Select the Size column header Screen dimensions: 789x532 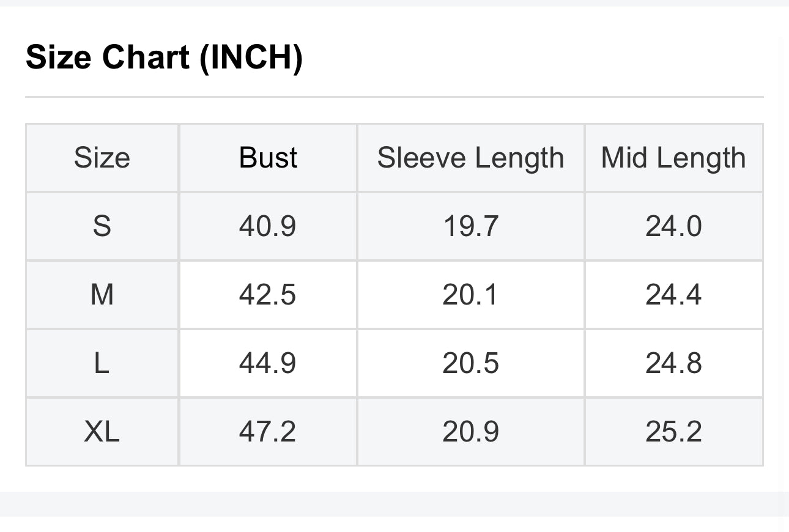click(102, 158)
